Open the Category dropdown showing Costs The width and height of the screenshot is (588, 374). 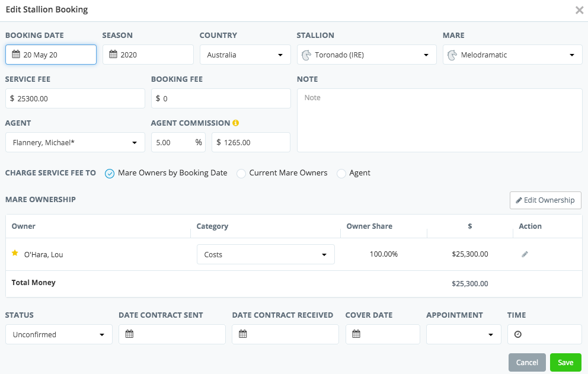click(x=265, y=254)
